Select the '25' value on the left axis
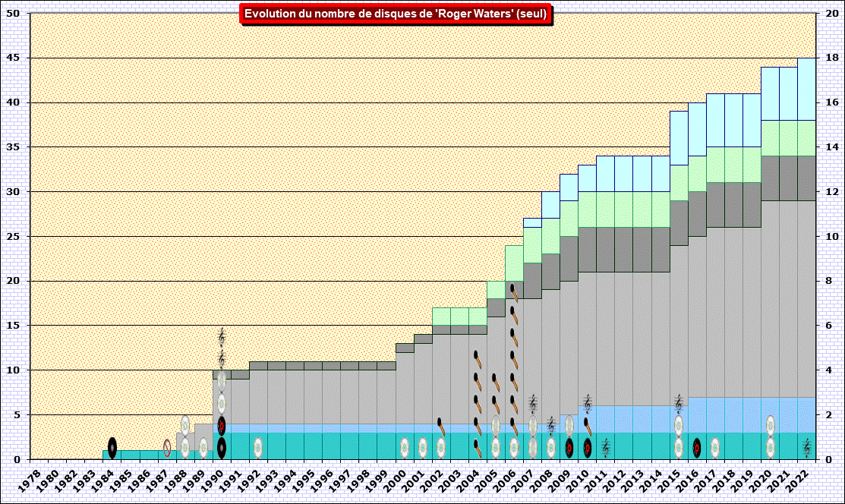Image resolution: width=845 pixels, height=504 pixels. (14, 236)
